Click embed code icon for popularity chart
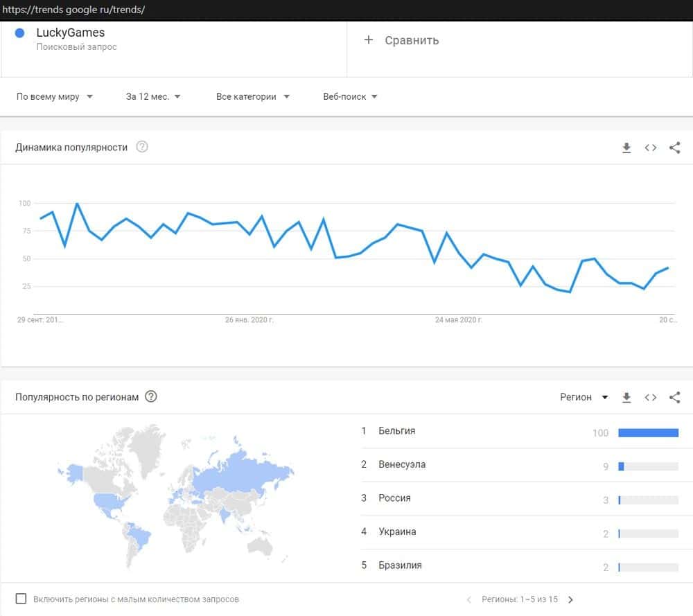The image size is (693, 616). (x=650, y=148)
